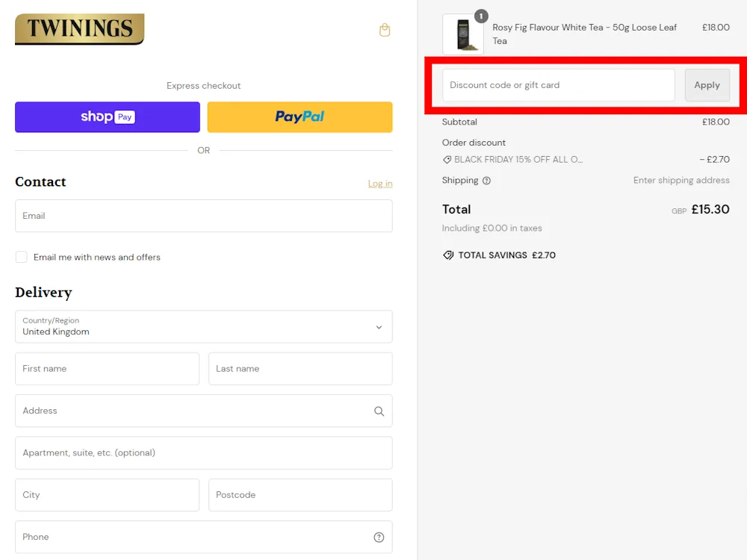Tick Email me with news and offers
Viewport: 747px width, 560px height.
22,257
